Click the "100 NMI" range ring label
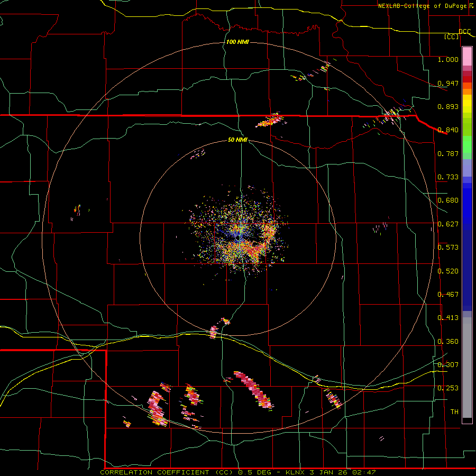Image resolution: width=476 pixels, height=476 pixels. click(237, 42)
